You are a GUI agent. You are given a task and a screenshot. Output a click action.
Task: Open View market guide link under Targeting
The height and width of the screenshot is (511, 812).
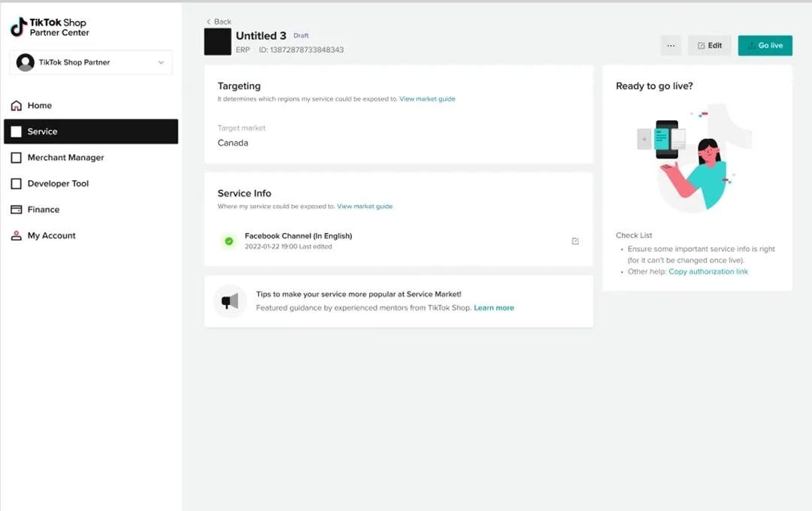427,99
